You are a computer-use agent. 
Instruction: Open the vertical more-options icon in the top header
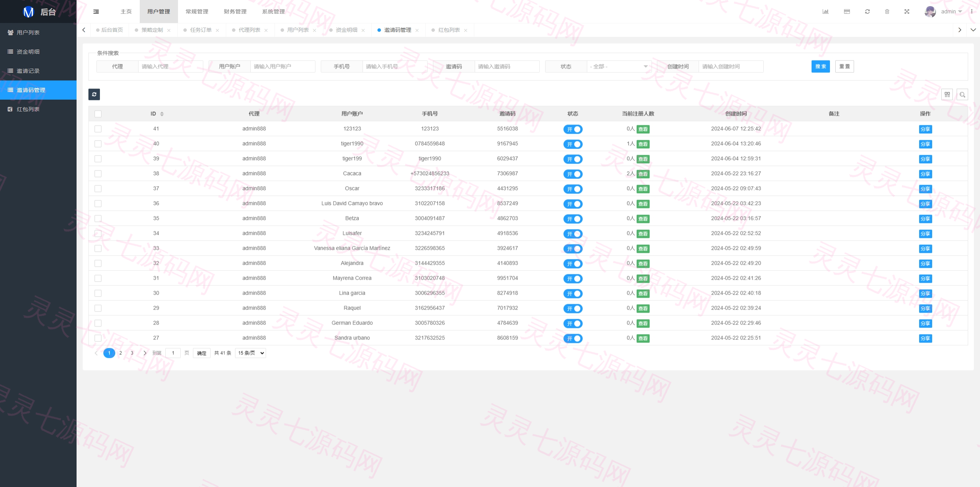pyautogui.click(x=972, y=11)
